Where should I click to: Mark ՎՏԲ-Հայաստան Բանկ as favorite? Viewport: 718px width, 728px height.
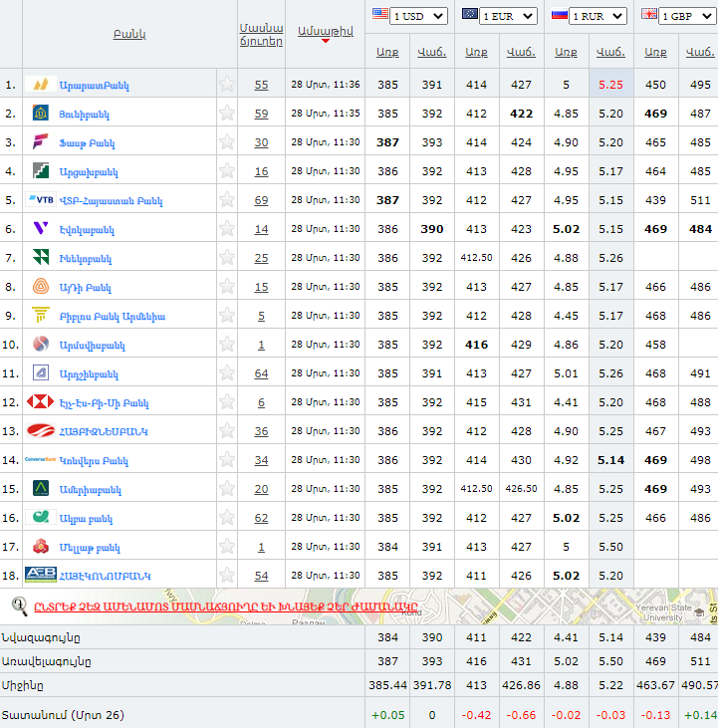(x=227, y=199)
